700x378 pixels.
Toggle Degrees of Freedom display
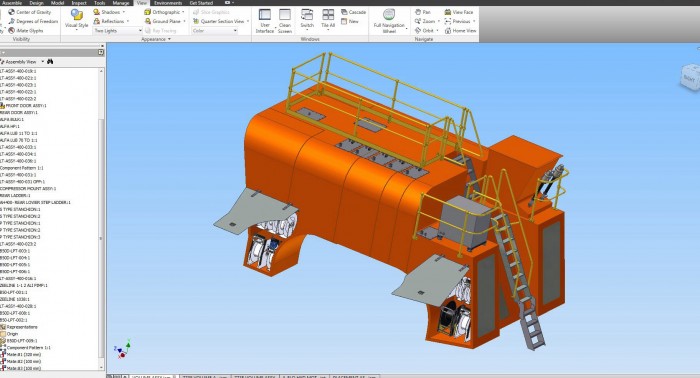click(x=33, y=21)
